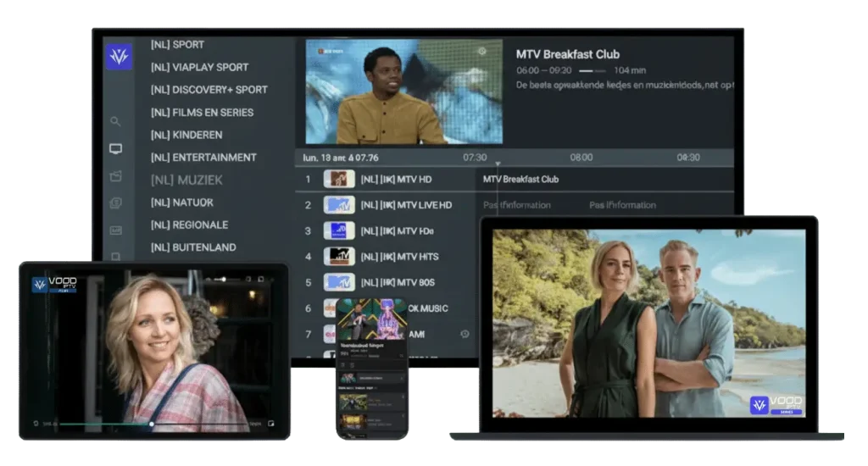
Task: Click second 'Pas d'information' guide cell
Action: click(x=622, y=205)
